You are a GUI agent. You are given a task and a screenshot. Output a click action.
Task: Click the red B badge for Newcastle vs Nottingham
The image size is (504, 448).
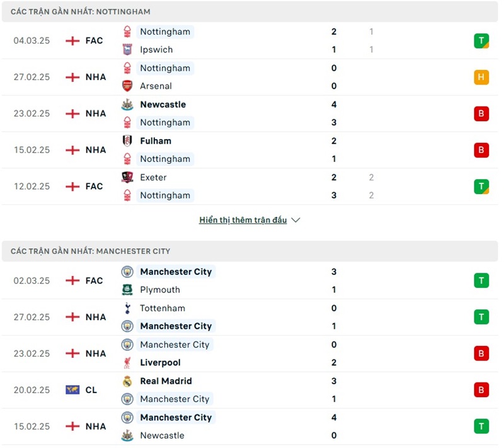pyautogui.click(x=481, y=114)
